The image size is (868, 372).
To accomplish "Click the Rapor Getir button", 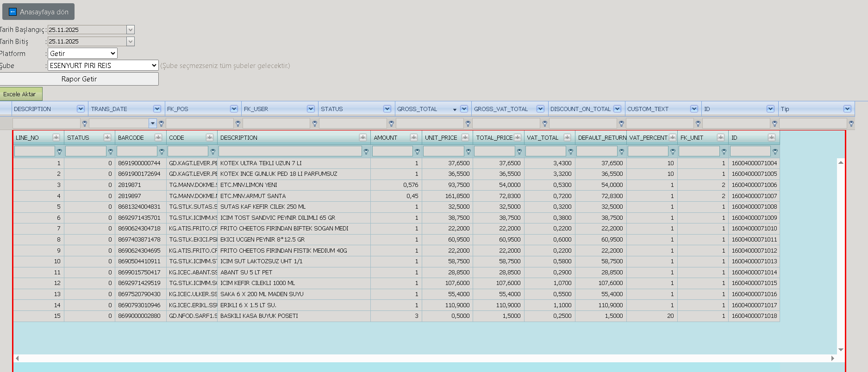I will (x=79, y=79).
